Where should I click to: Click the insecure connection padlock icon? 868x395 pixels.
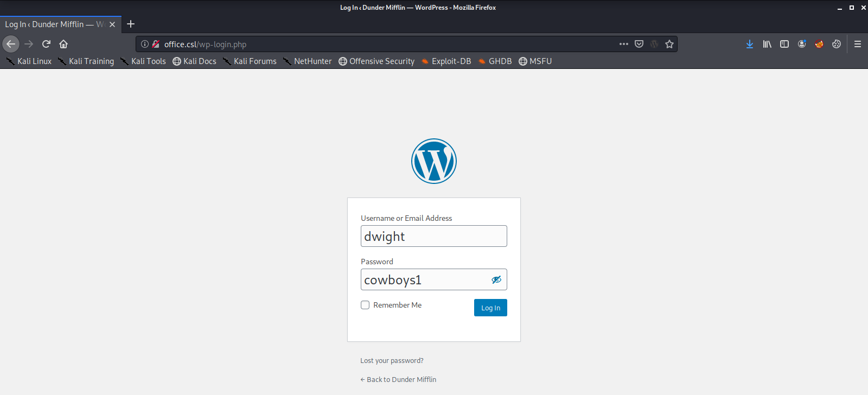[156, 44]
